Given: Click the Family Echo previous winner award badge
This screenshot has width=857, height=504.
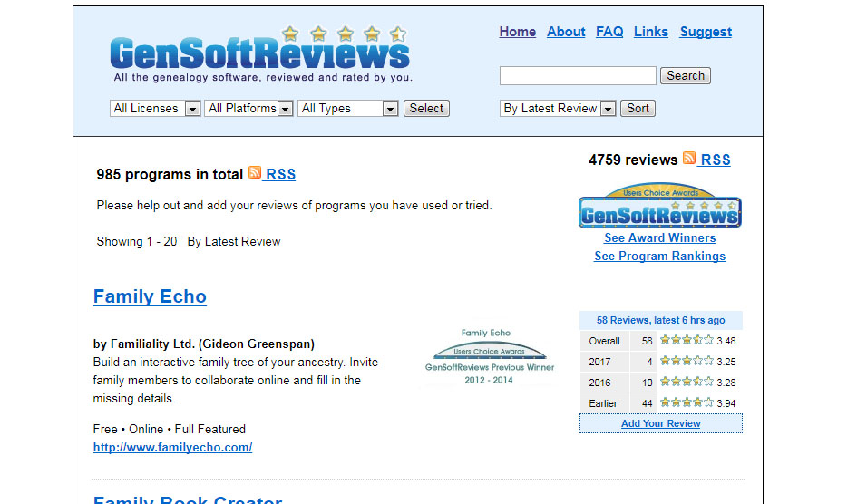Looking at the screenshot, I should 489,356.
